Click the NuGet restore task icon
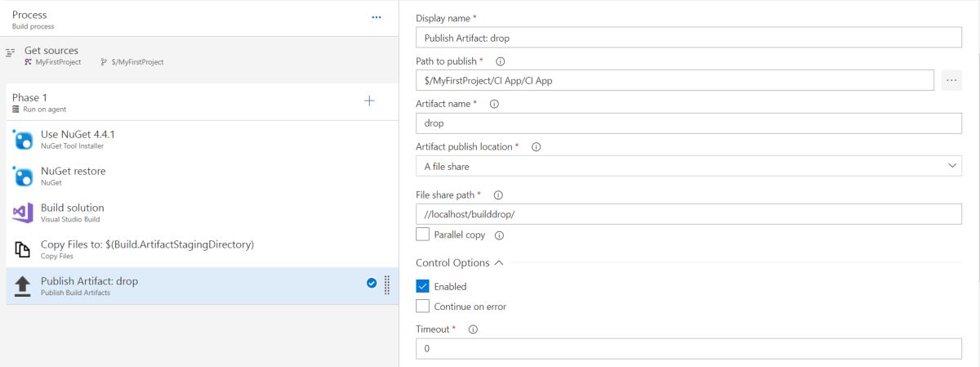This screenshot has width=980, height=367. pos(23,177)
